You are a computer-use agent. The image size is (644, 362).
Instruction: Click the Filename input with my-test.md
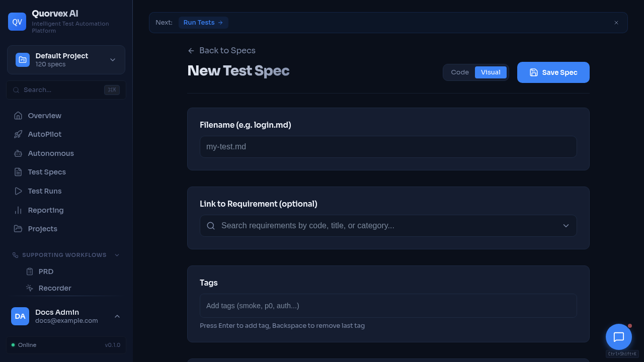tap(388, 147)
